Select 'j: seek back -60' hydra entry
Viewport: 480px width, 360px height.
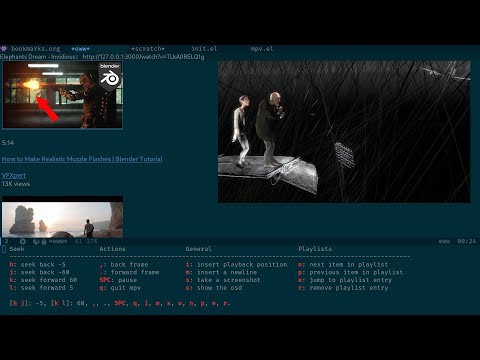(x=39, y=272)
